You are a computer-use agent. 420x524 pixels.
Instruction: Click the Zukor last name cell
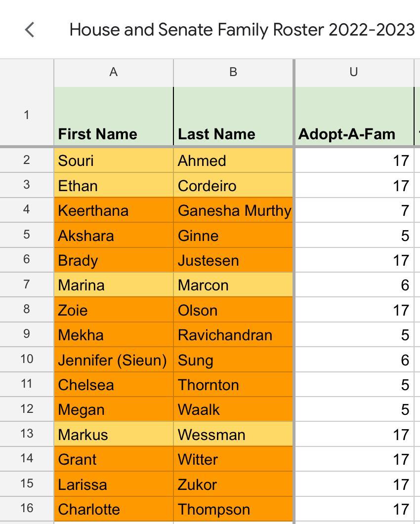pos(233,484)
